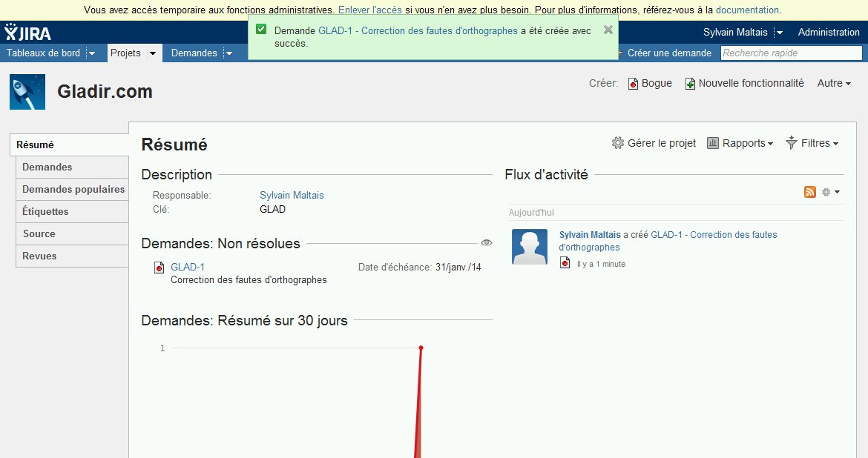This screenshot has height=458, width=868.
Task: Open the Autre create dropdown
Action: pyautogui.click(x=834, y=84)
